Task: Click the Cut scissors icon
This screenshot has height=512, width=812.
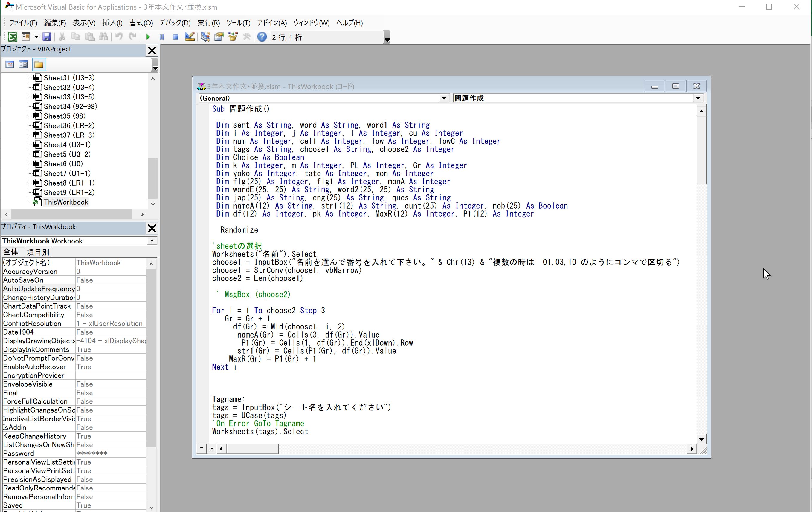Action: click(62, 37)
